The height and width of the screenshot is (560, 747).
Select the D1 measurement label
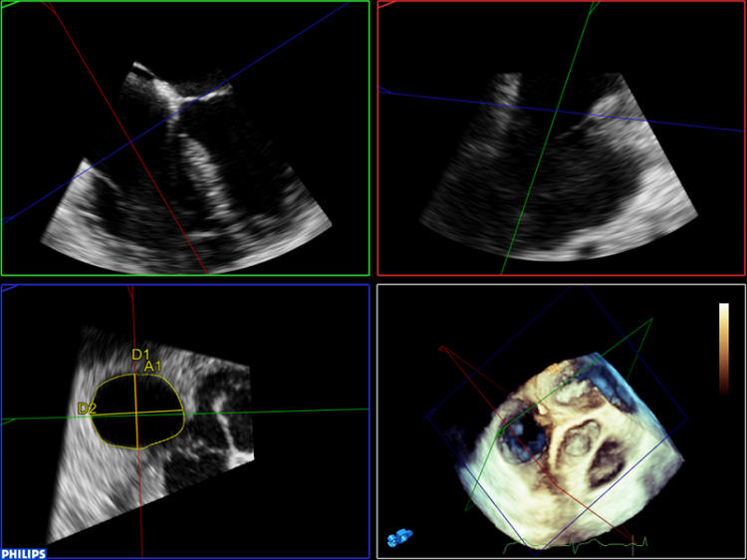[x=140, y=355]
